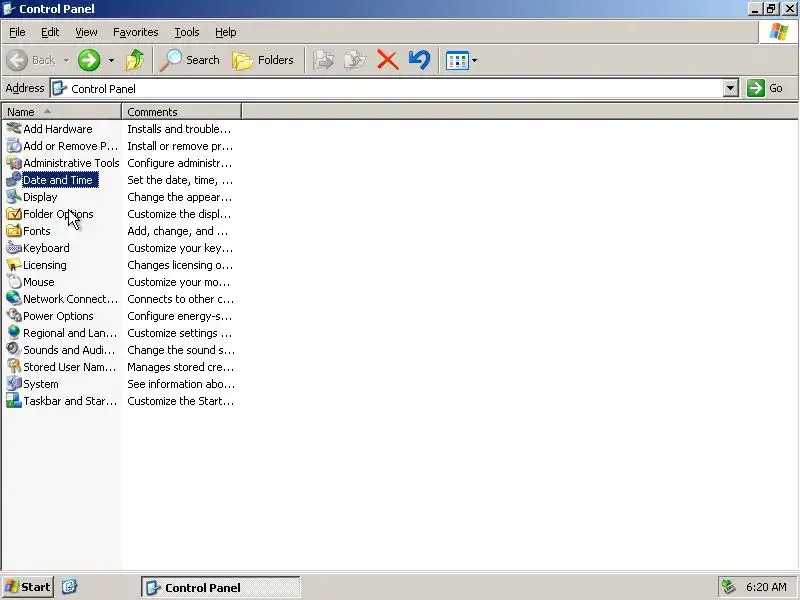Click the 'Configure energy-s…' comment

180,316
